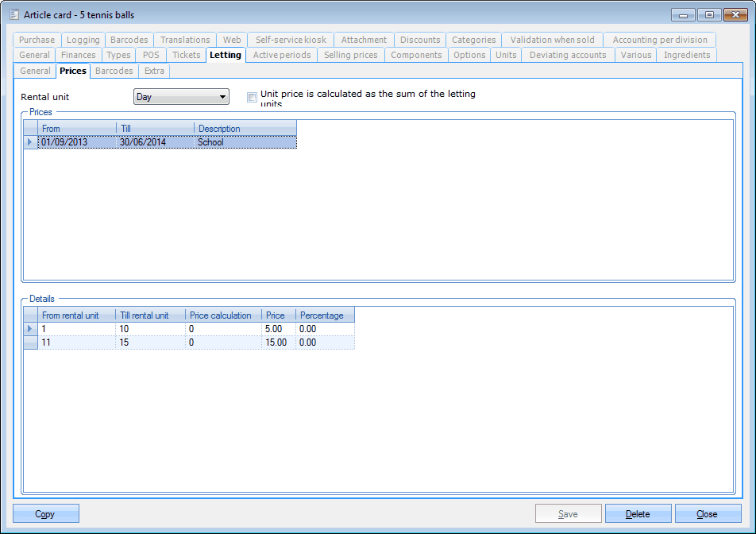Go to the Finances tab
The width and height of the screenshot is (756, 534).
78,55
